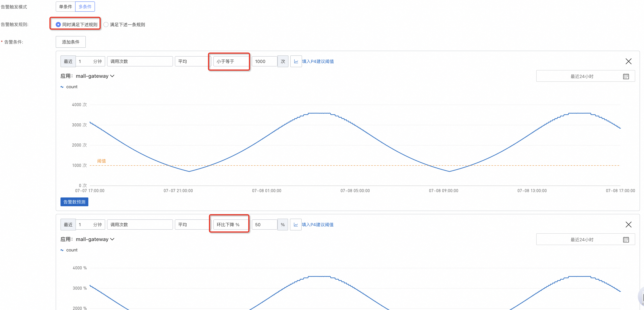The width and height of the screenshot is (644, 310).
Task: Click 最近 label in second condition
Action: pyautogui.click(x=68, y=225)
